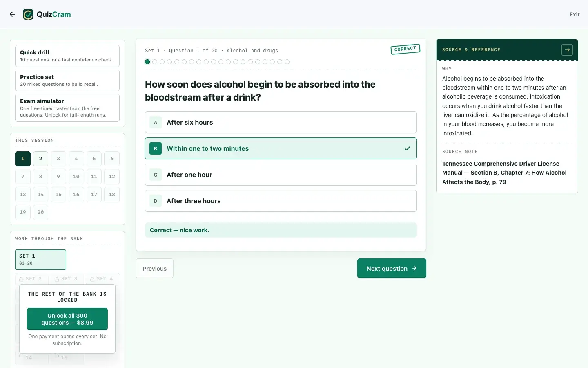
Task: Click the Tennessee Comprehensive Driver License Manual note
Action: point(504,173)
